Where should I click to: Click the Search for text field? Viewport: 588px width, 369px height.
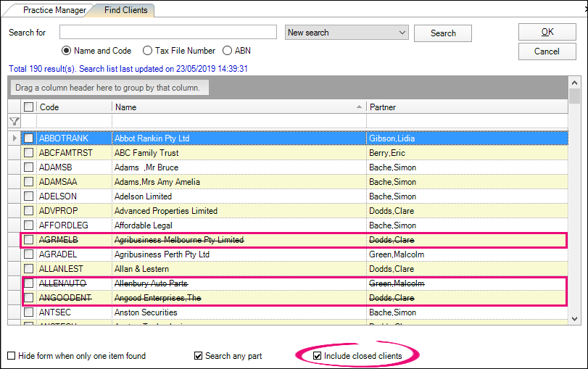168,33
